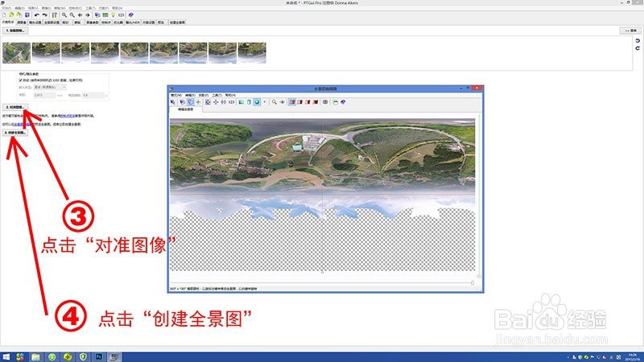Click Fit panorama icon in editor window toolbar
Image resolution: width=644 pixels, height=362 pixels.
point(208,102)
